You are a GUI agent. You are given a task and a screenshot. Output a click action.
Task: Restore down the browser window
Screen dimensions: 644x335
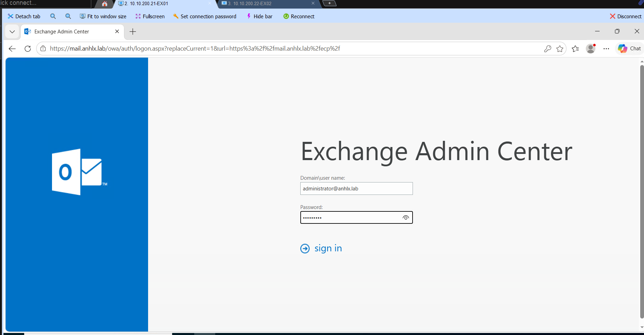(617, 31)
